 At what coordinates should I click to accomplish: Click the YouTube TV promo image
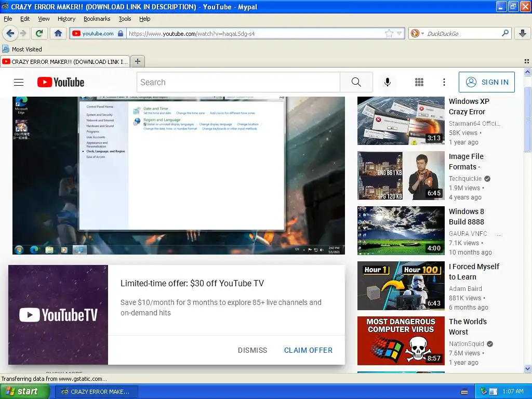[x=58, y=315]
